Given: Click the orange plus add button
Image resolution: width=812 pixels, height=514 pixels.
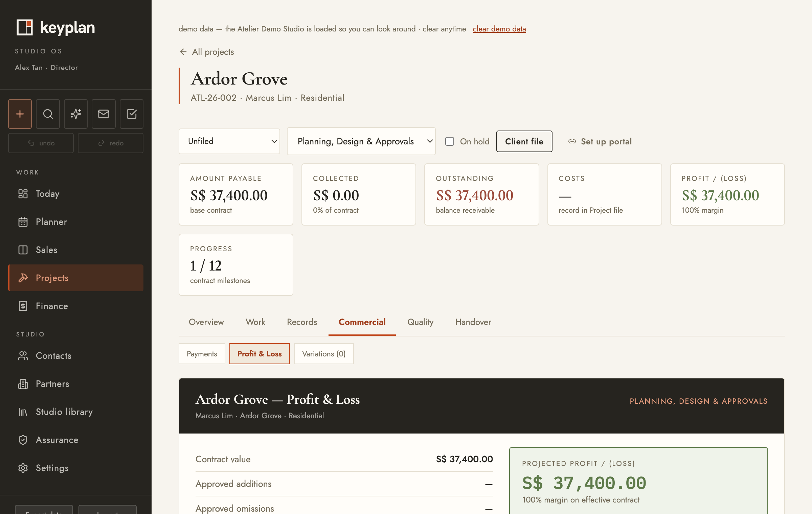Looking at the screenshot, I should pyautogui.click(x=20, y=114).
